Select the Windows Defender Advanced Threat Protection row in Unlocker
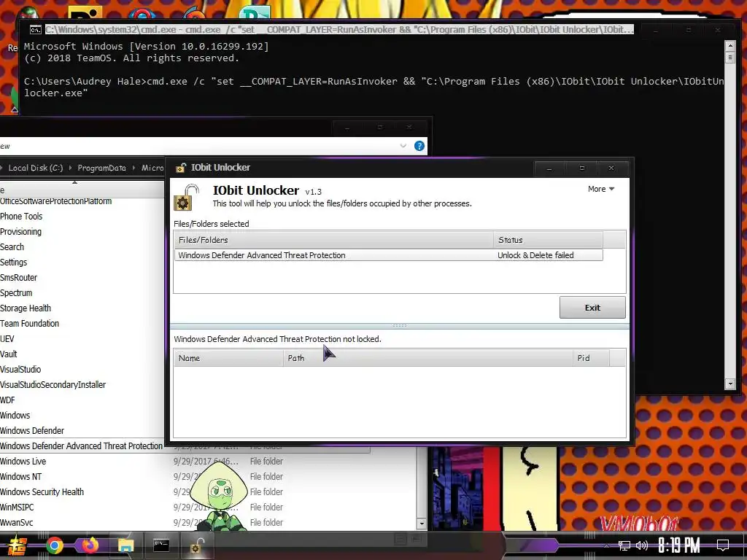Viewport: 747px width, 560px height. click(x=389, y=255)
